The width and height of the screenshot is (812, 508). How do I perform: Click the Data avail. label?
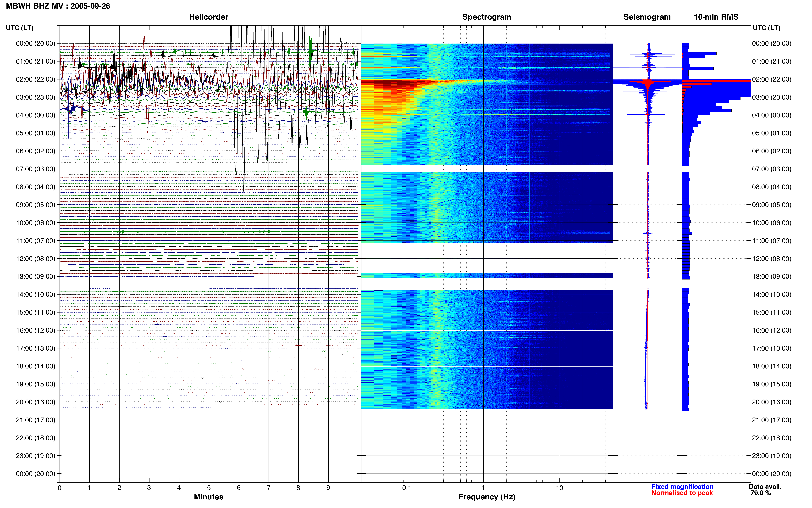click(765, 486)
